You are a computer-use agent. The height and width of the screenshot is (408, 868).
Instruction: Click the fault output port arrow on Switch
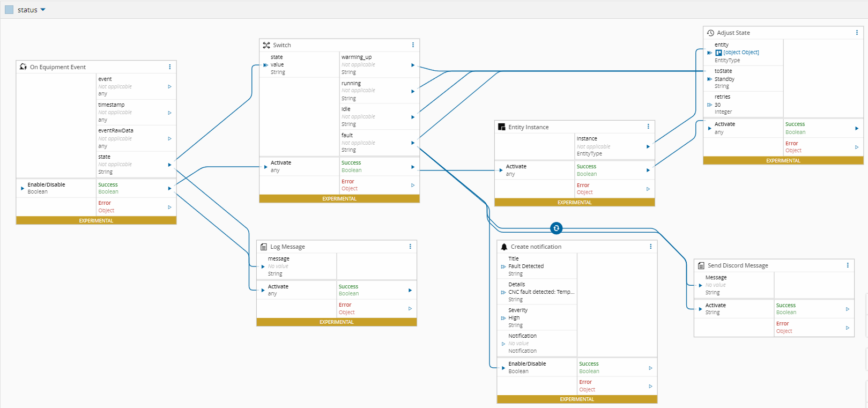pyautogui.click(x=413, y=143)
